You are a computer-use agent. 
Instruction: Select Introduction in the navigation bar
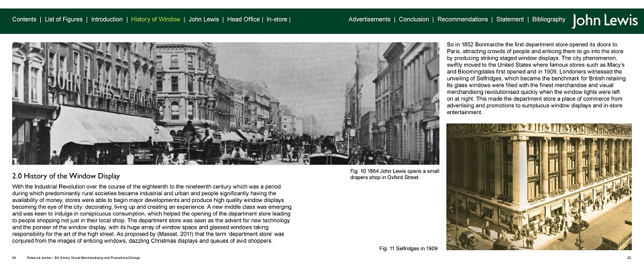pos(107,19)
